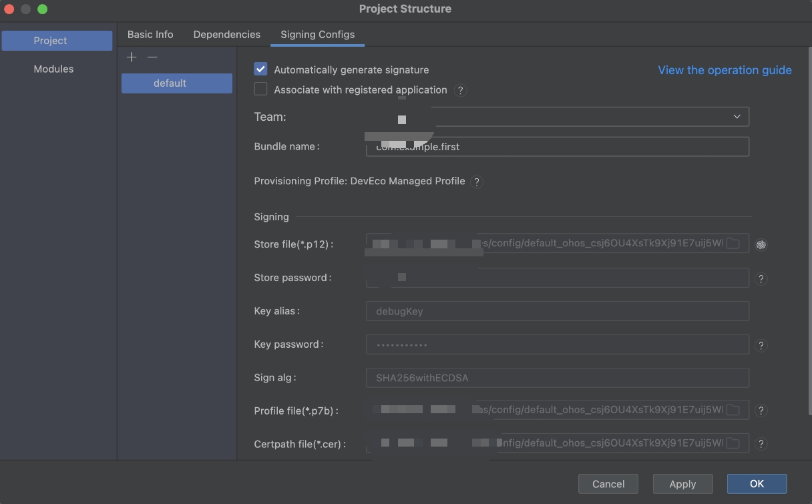Click the Apply button
Screen dimensions: 812x504
[x=682, y=484]
